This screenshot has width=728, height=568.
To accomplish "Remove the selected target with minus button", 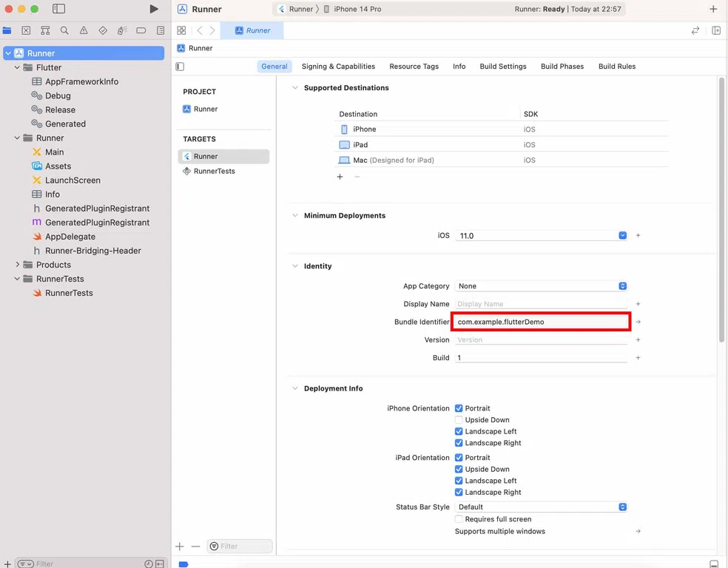I will tap(195, 547).
